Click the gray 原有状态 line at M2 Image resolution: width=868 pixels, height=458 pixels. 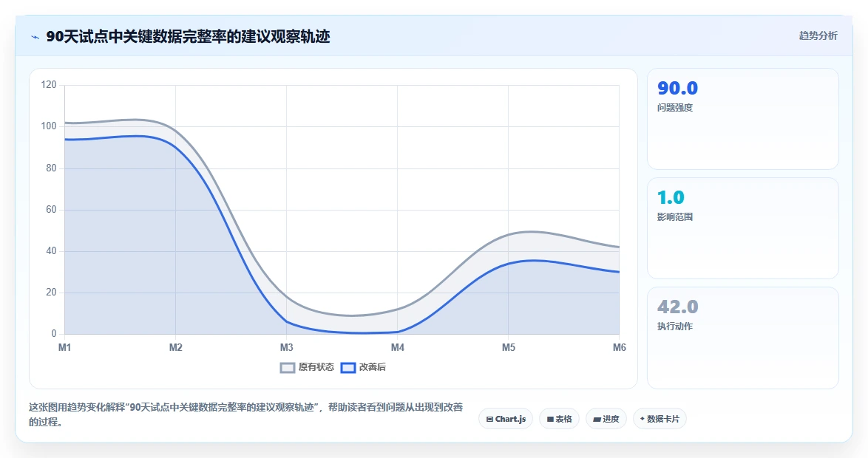[x=175, y=131]
